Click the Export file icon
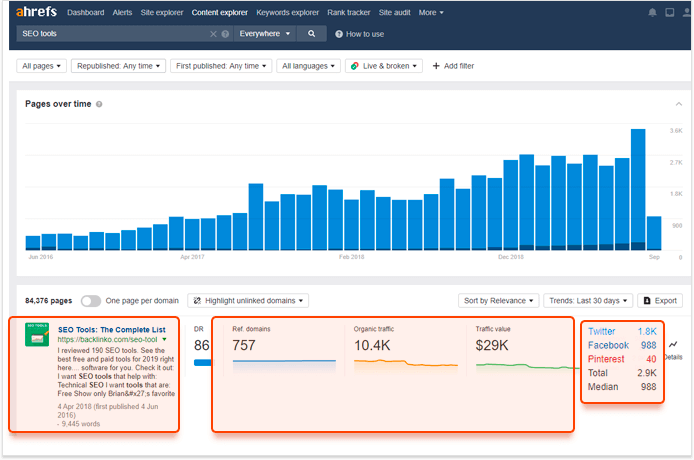The image size is (694, 460). tap(647, 301)
